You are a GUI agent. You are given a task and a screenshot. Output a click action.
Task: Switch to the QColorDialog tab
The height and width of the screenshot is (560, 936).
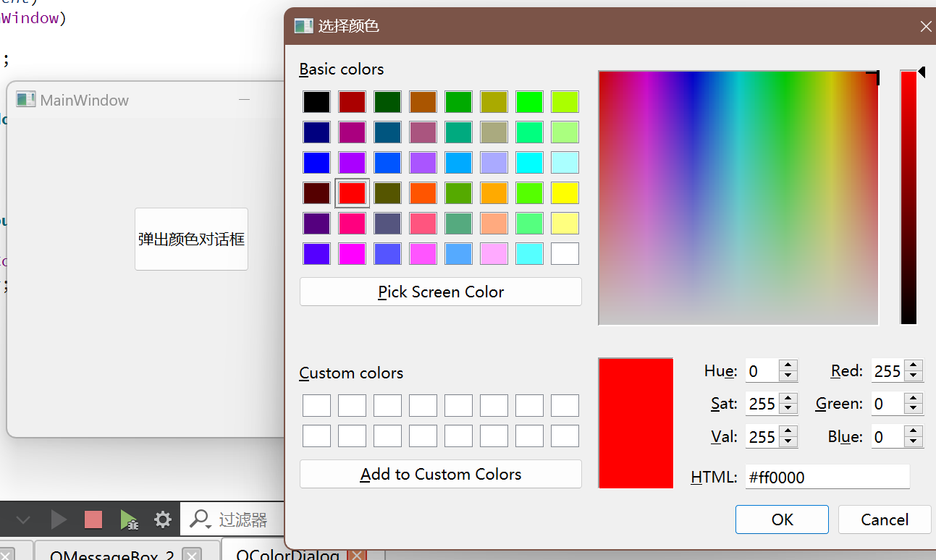(287, 554)
